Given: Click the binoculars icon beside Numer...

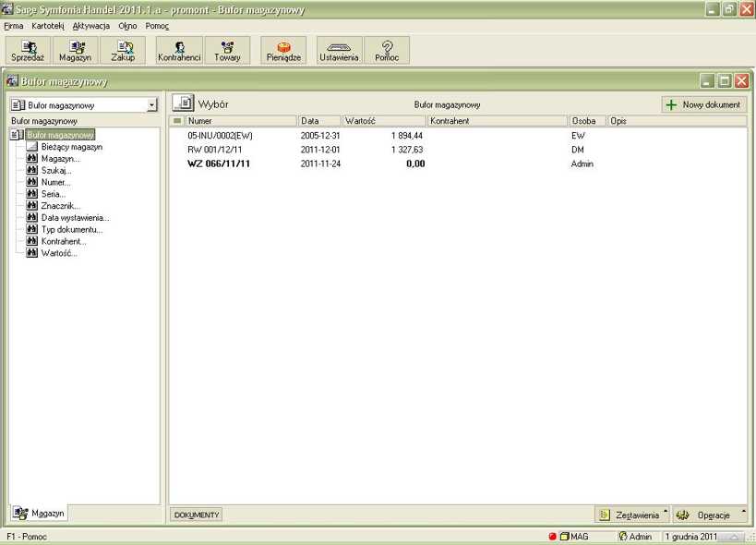Looking at the screenshot, I should click(x=31, y=182).
